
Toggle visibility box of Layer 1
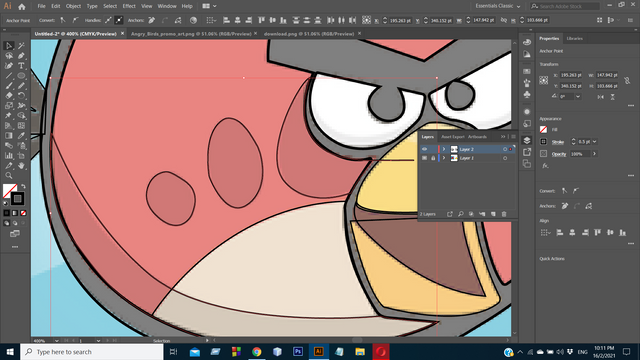coord(424,158)
